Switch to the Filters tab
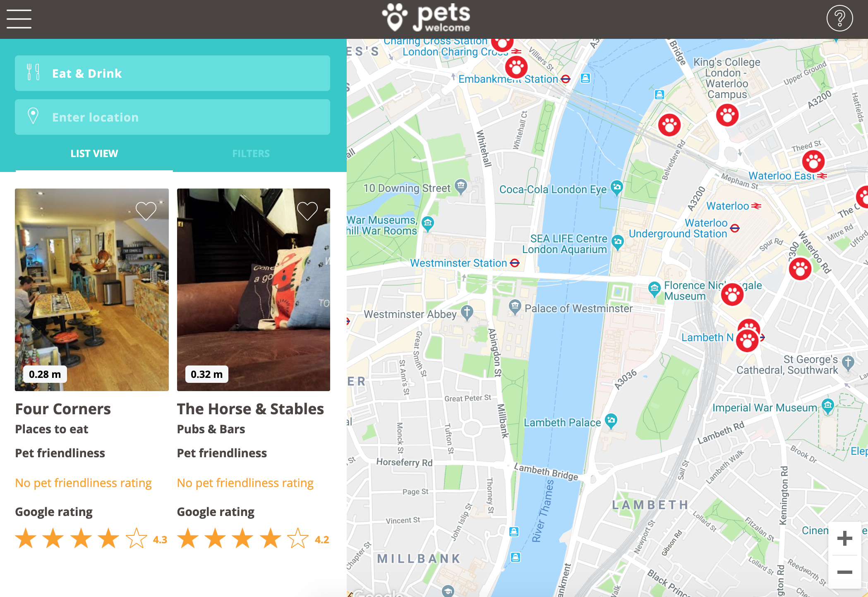 pyautogui.click(x=251, y=153)
